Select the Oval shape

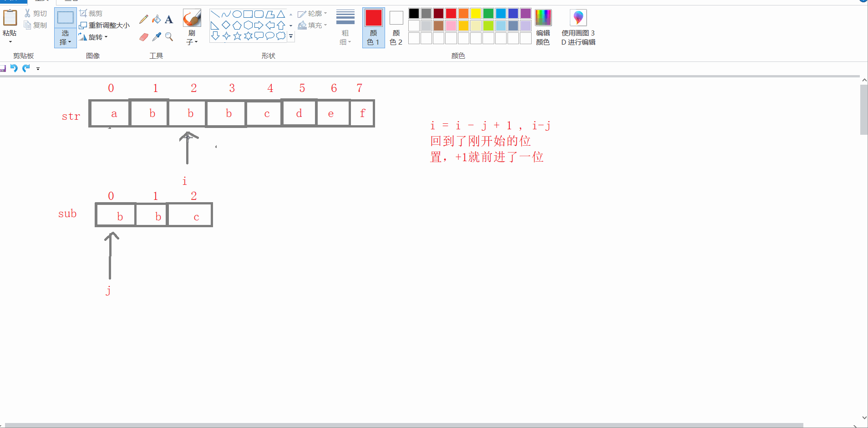pos(237,14)
